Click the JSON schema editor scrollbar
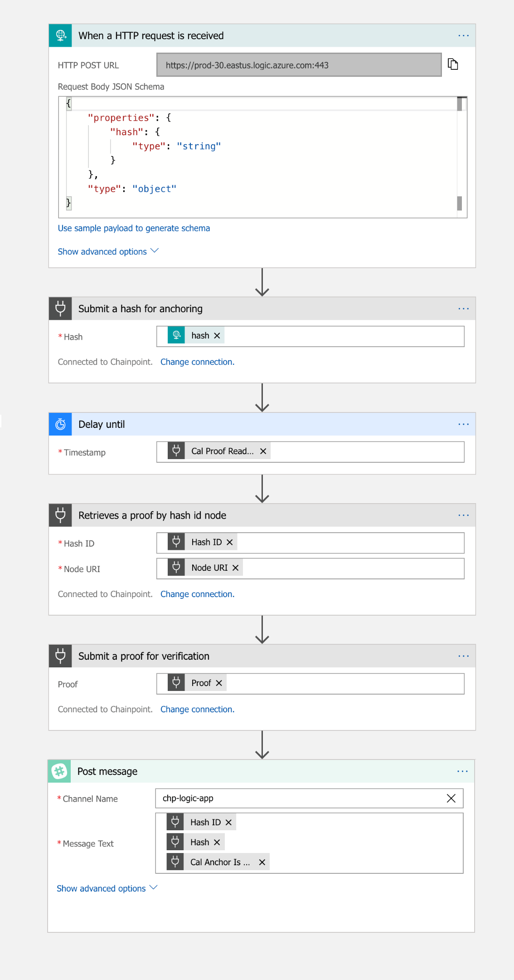This screenshot has height=980, width=514. pyautogui.click(x=460, y=154)
